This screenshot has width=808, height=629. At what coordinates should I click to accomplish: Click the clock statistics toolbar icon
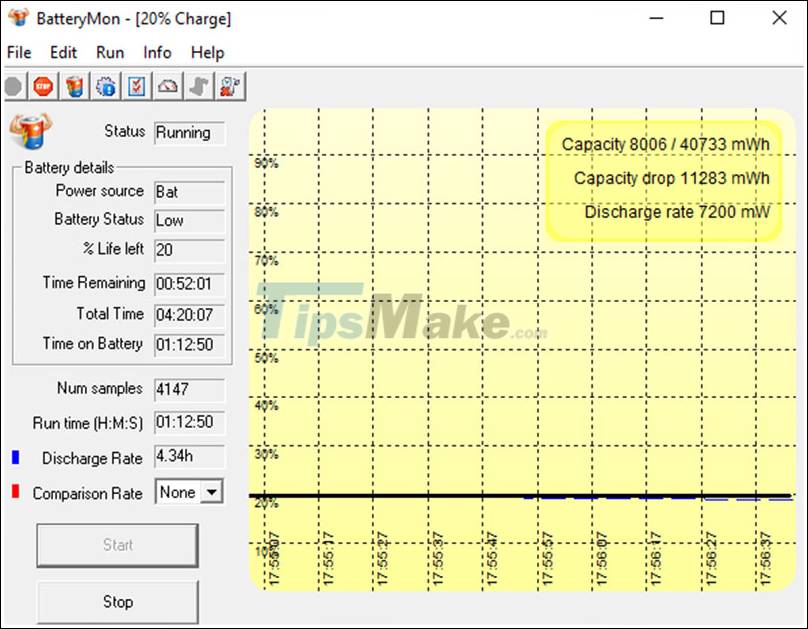229,87
